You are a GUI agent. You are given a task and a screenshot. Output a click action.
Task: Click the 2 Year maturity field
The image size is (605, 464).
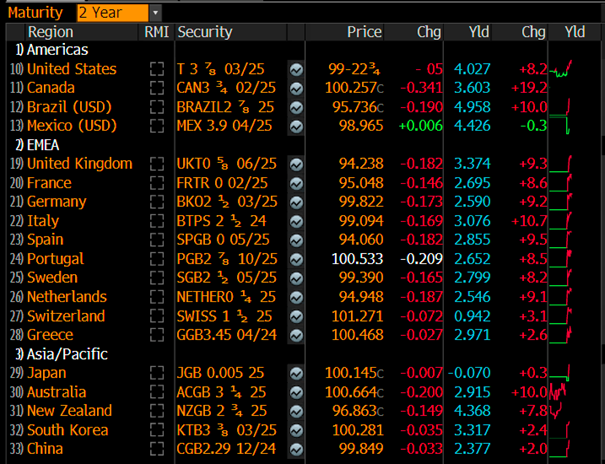click(x=113, y=13)
